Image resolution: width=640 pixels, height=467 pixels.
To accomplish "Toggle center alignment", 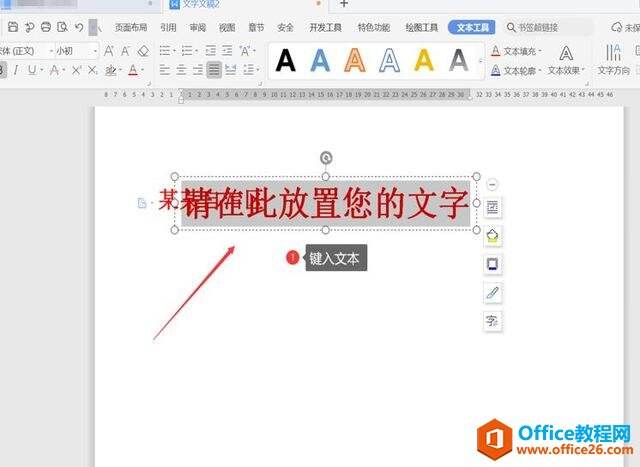I will (181, 70).
